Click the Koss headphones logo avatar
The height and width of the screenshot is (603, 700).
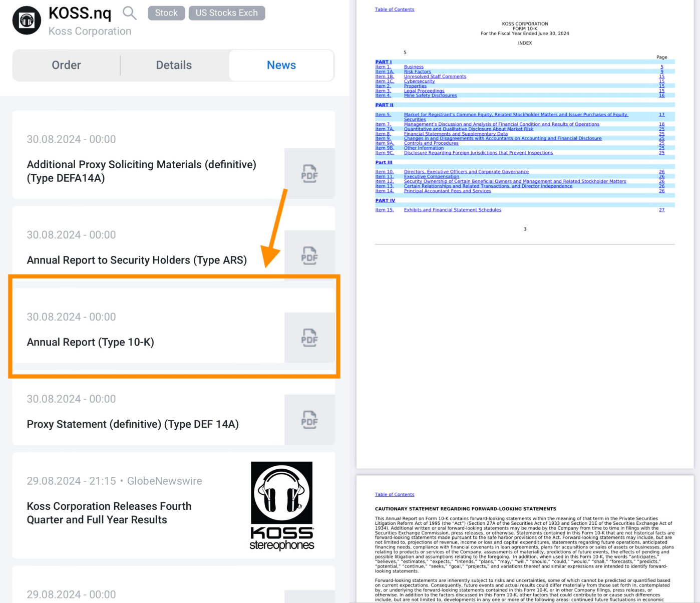[x=27, y=21]
